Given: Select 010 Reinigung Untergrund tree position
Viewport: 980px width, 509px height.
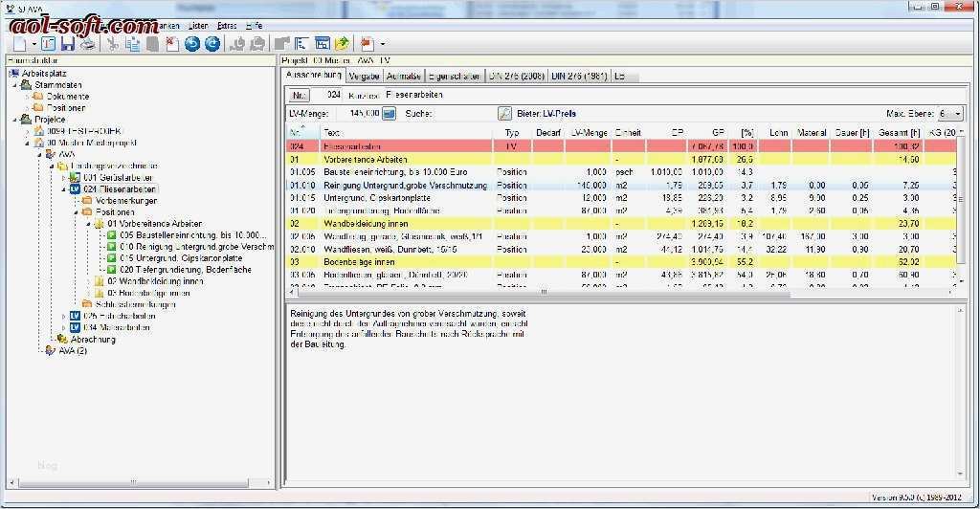Looking at the screenshot, I should click(x=196, y=247).
